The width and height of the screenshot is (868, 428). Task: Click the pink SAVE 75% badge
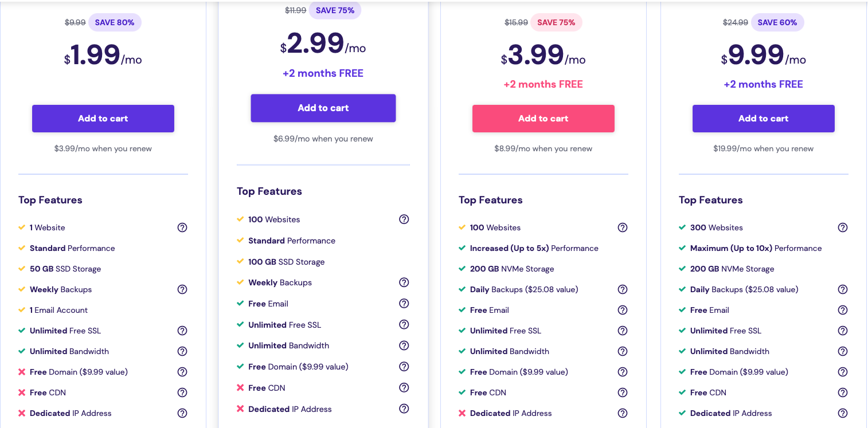(556, 22)
